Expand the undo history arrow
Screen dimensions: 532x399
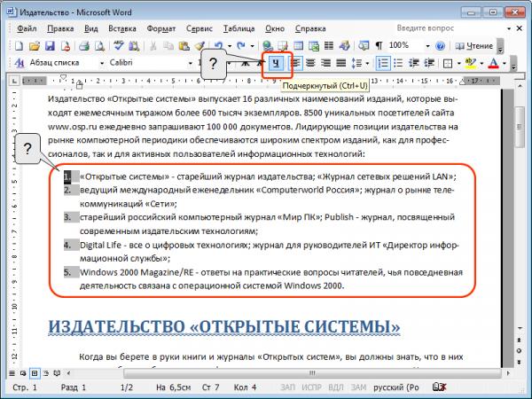coord(230,46)
